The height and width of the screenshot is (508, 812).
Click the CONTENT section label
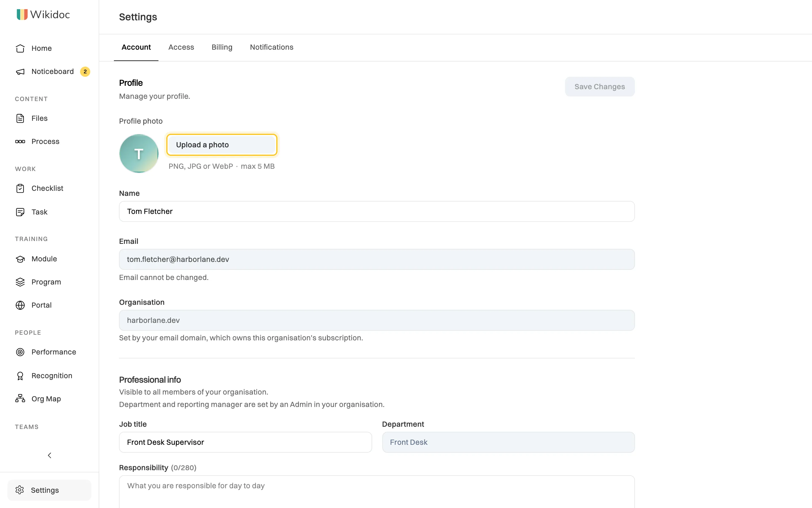[x=31, y=99]
